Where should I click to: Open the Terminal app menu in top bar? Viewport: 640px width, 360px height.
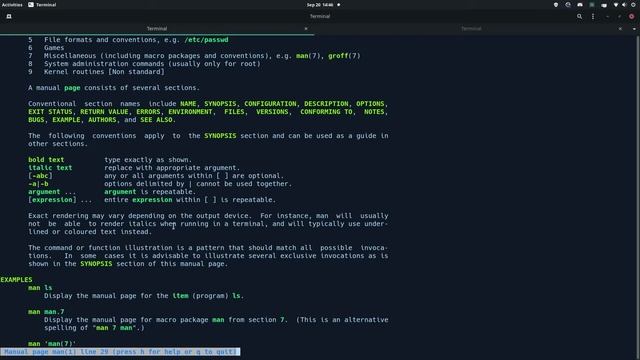click(x=42, y=5)
